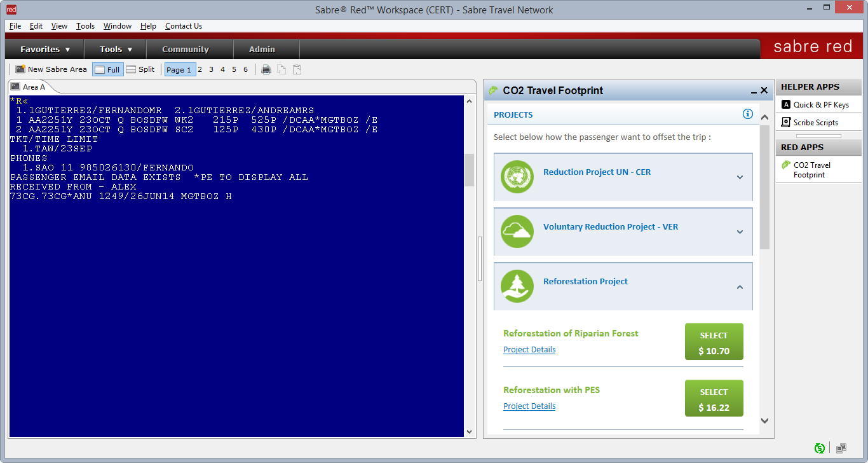868x463 pixels.
Task: Click the Reduction Project UN - CER title
Action: coord(597,172)
